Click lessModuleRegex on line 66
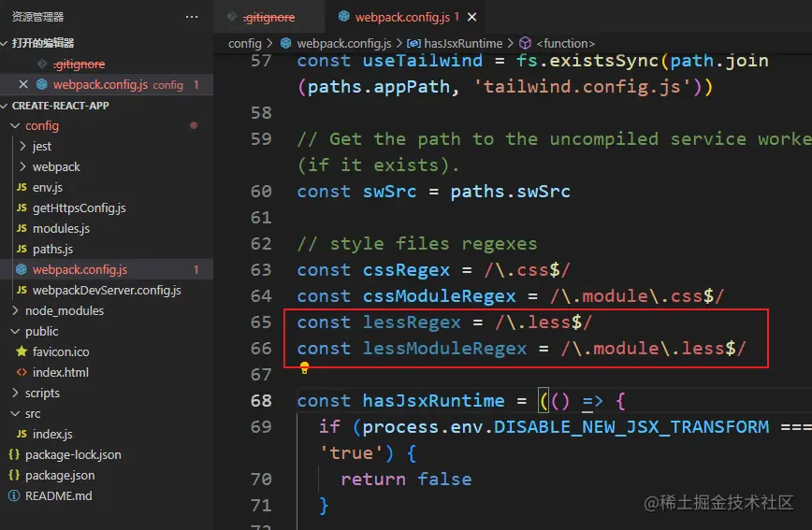The width and height of the screenshot is (812, 530). tap(444, 349)
